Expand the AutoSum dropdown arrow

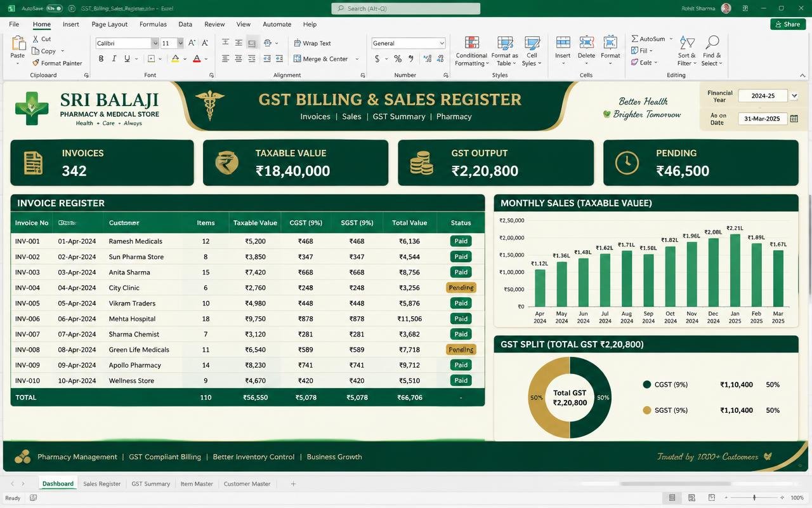671,39
